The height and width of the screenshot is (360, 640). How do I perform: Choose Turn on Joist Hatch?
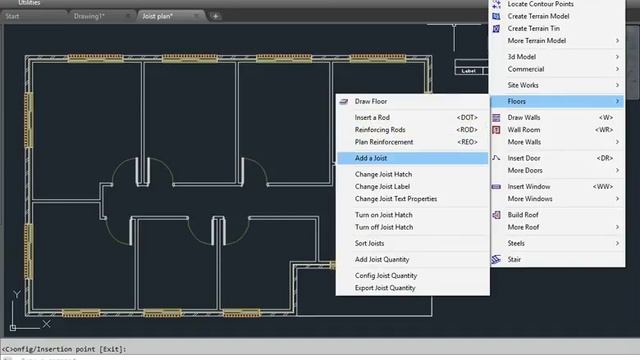(x=412, y=215)
